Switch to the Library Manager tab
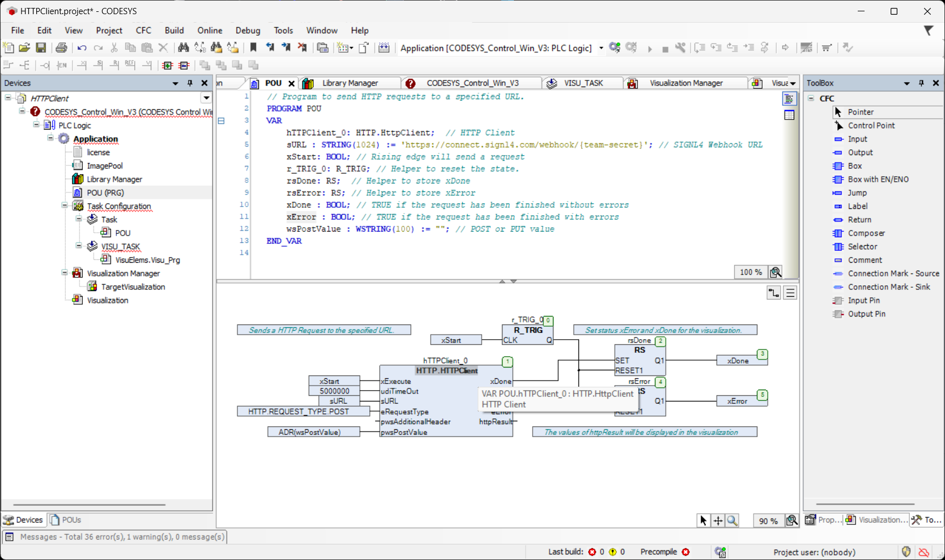Screen dimensions: 945x560 click(x=349, y=83)
